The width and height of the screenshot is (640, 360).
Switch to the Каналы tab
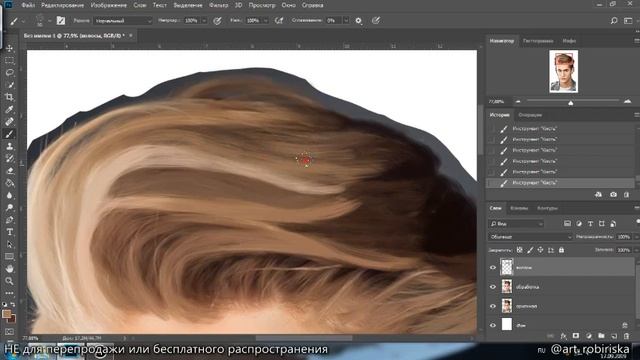click(519, 208)
